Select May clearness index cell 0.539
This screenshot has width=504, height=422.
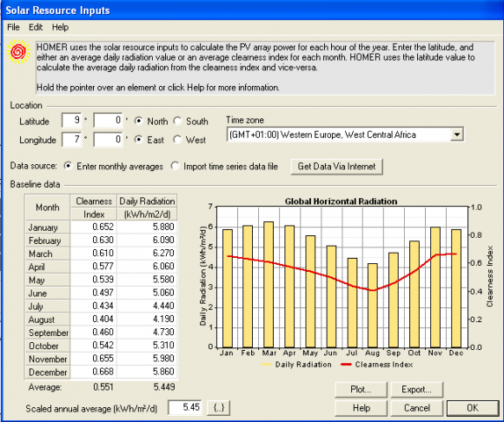(x=94, y=280)
